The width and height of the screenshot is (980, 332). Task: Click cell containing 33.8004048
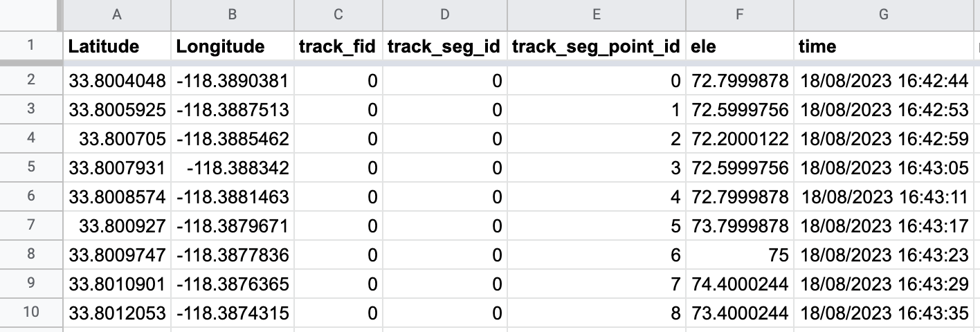point(117,81)
